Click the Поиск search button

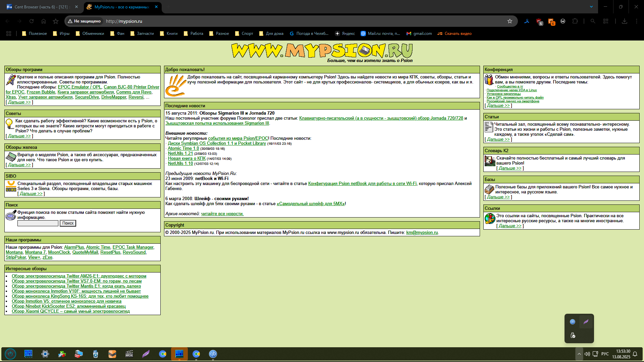click(x=68, y=223)
